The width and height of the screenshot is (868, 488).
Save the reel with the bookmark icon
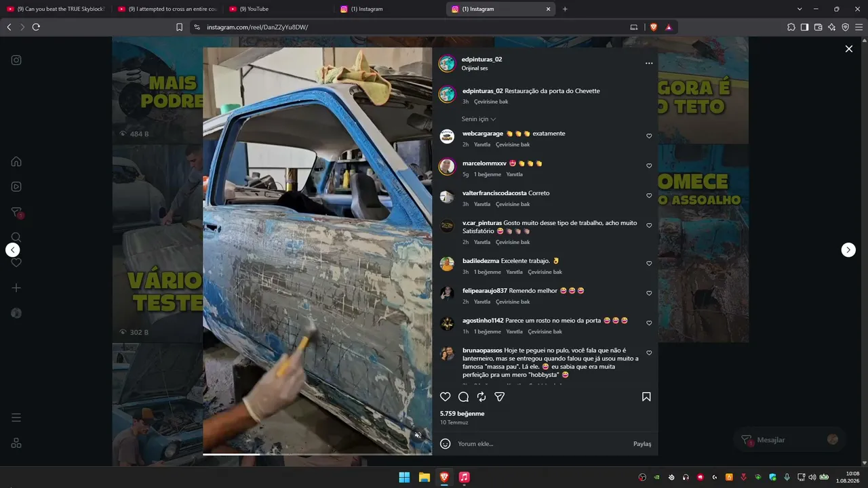pos(646,397)
